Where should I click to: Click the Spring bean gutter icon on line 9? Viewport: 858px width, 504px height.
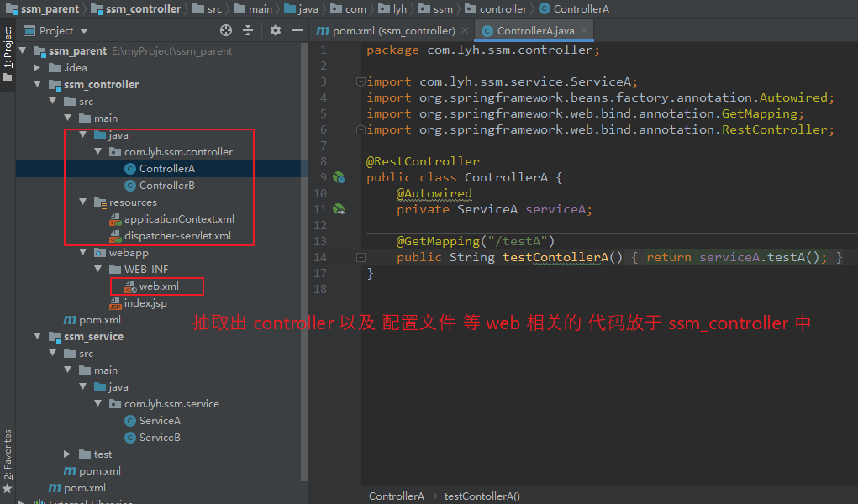[340, 177]
